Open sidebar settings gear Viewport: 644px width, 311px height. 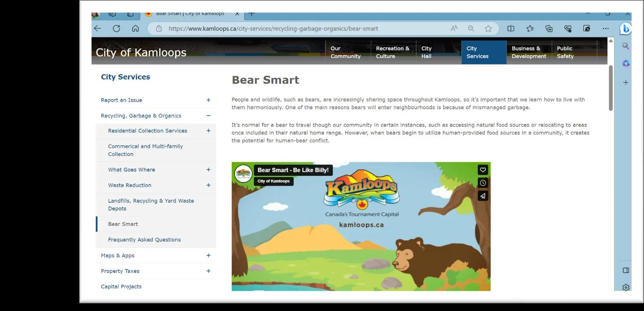pyautogui.click(x=626, y=287)
